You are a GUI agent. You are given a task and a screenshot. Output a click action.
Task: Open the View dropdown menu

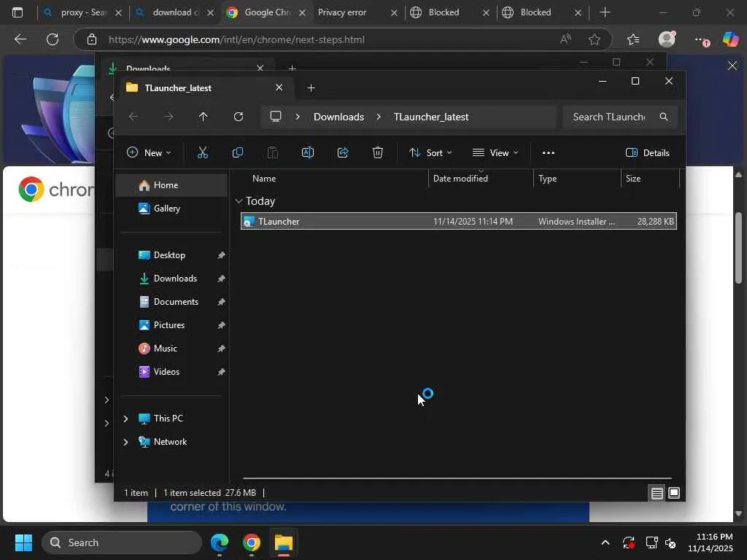click(495, 152)
